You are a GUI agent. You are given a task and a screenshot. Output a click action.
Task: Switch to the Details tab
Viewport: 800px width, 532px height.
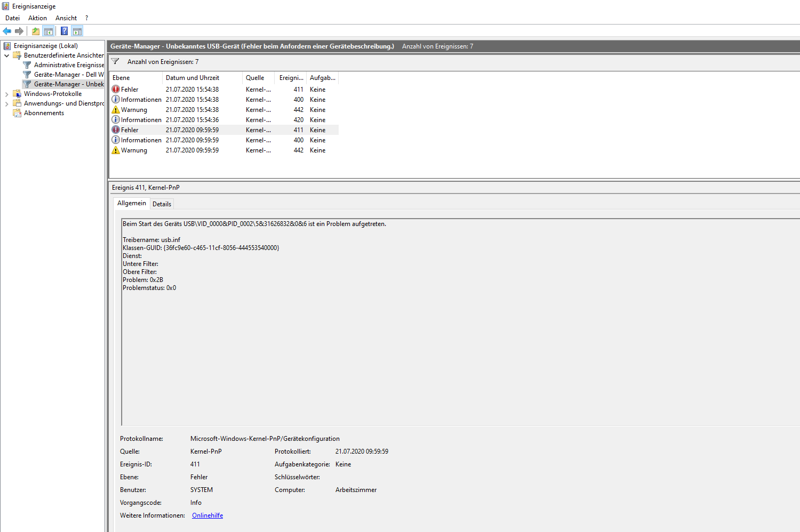[162, 204]
